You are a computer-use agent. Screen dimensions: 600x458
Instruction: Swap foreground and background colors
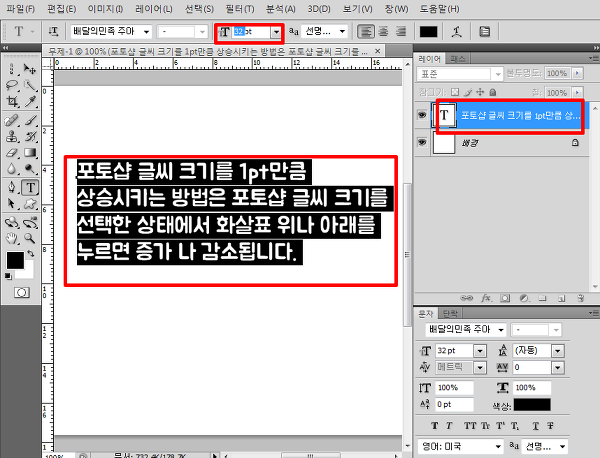tap(31, 254)
